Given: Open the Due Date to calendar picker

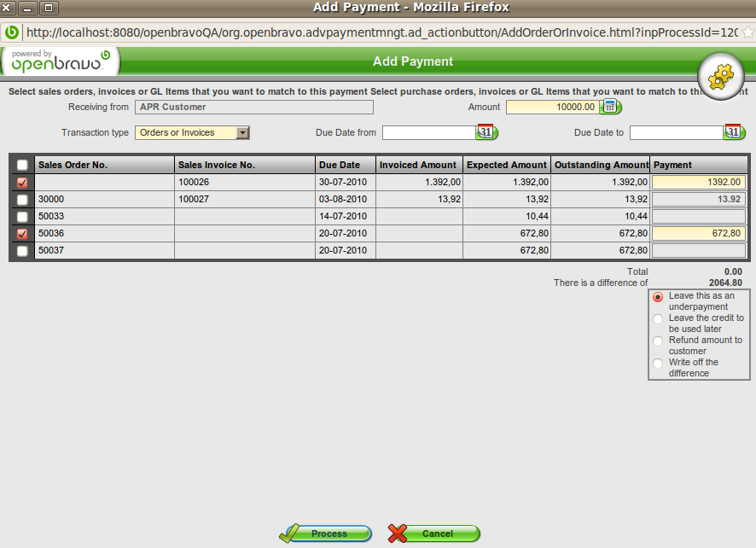Looking at the screenshot, I should (x=734, y=132).
